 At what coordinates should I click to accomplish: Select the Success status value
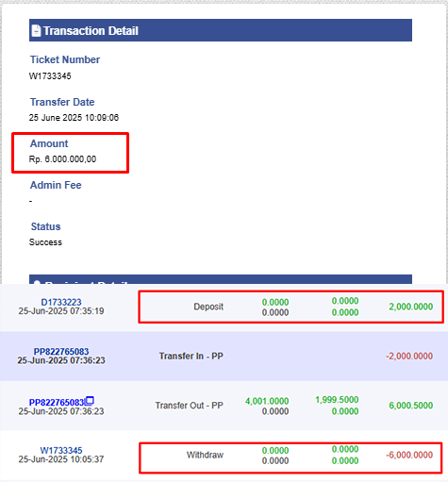45,242
